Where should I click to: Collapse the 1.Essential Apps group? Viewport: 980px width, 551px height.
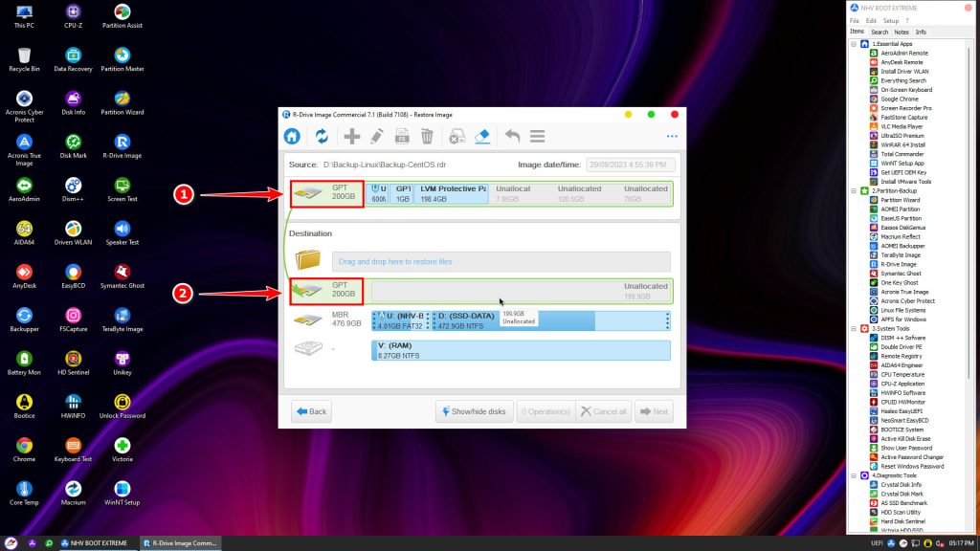[x=854, y=44]
